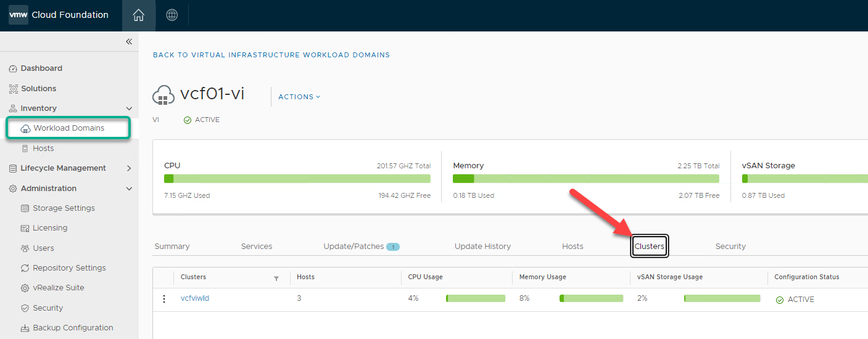The image size is (868, 339).
Task: Click the globe icon in header
Action: coord(172,15)
